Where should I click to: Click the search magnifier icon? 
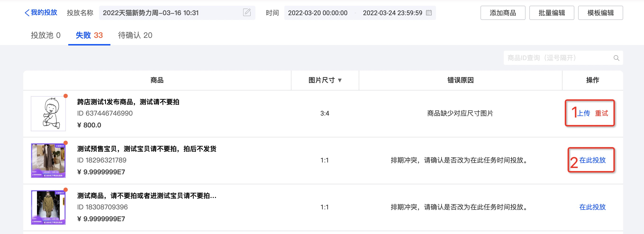[616, 58]
